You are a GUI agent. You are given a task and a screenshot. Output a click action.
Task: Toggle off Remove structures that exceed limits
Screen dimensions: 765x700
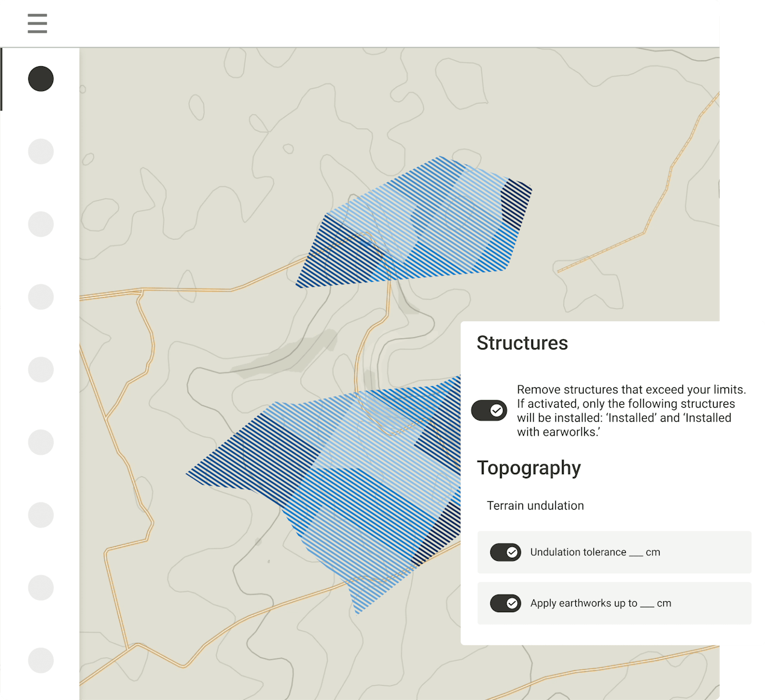coord(489,410)
